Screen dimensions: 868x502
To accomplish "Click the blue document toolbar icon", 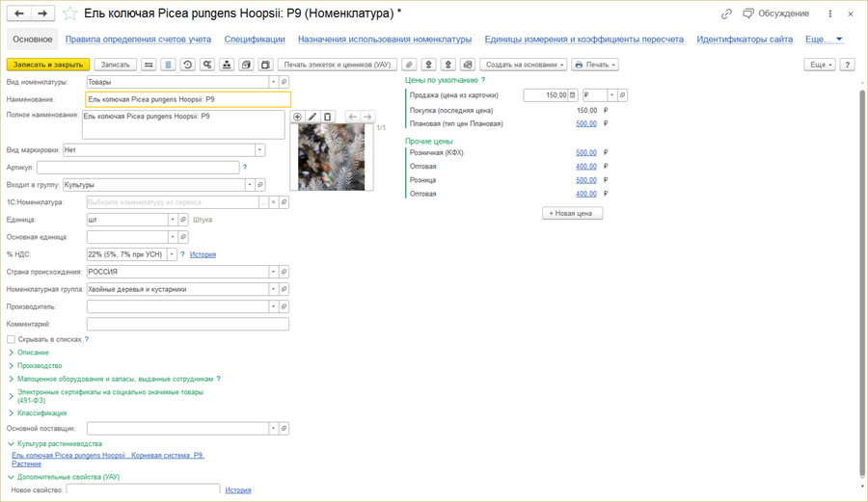I will point(168,65).
